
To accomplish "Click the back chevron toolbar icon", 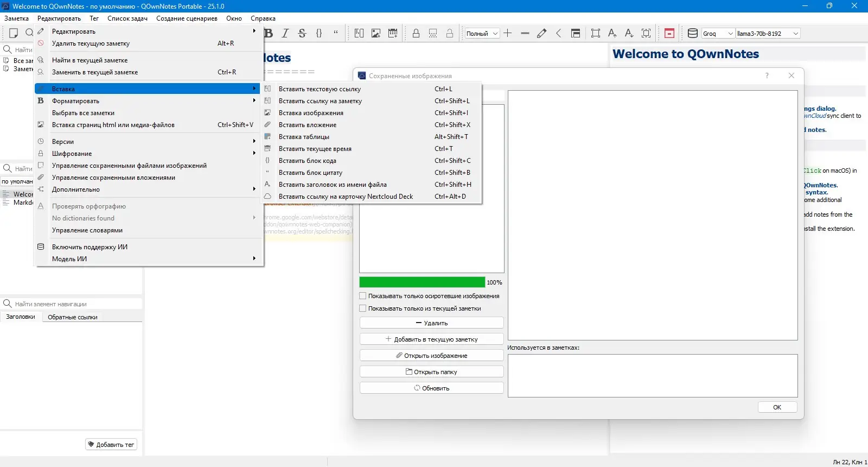I will click(558, 33).
